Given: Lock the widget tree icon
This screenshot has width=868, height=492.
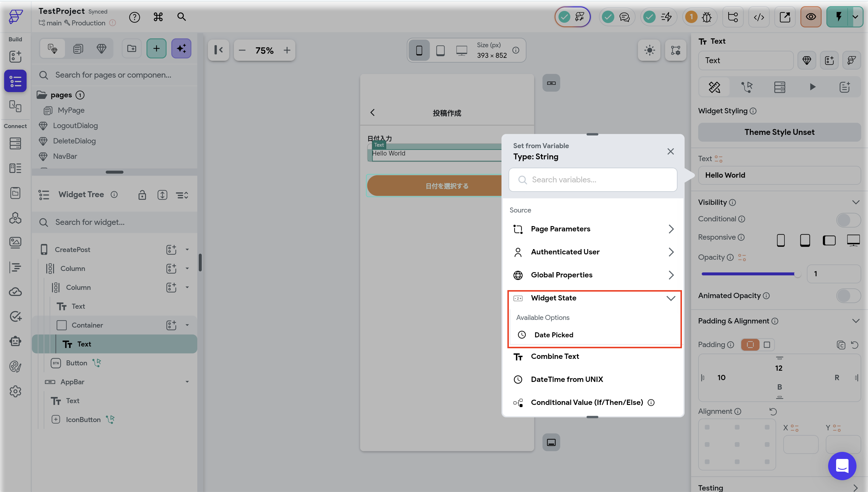Looking at the screenshot, I should click(142, 195).
